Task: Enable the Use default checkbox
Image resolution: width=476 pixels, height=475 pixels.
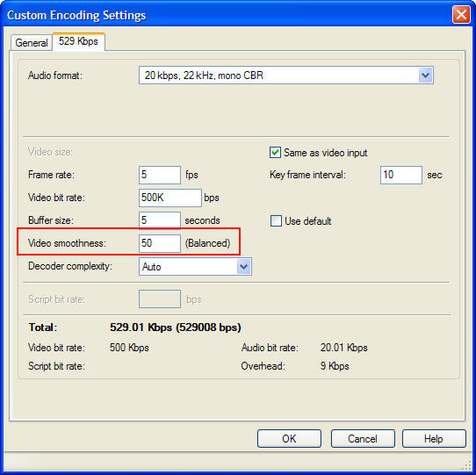Action: (276, 221)
